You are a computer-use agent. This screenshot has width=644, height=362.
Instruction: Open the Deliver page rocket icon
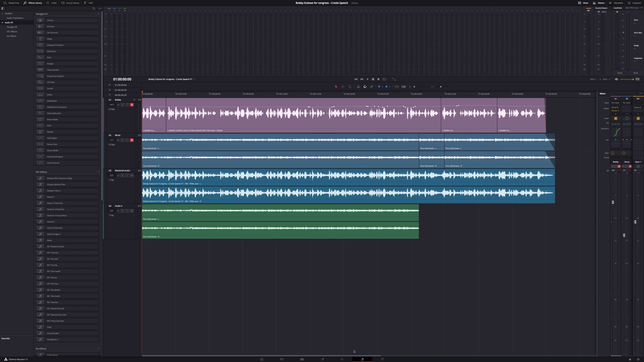click(x=382, y=359)
